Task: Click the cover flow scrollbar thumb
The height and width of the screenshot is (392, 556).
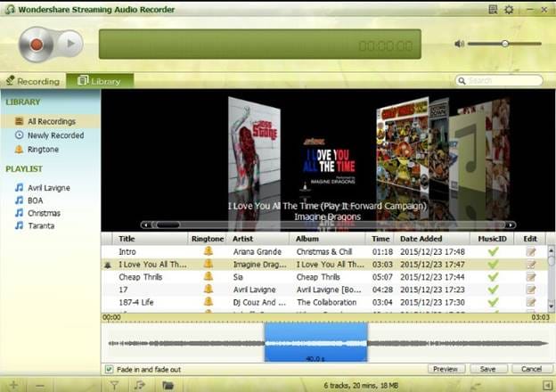Action: (x=168, y=225)
